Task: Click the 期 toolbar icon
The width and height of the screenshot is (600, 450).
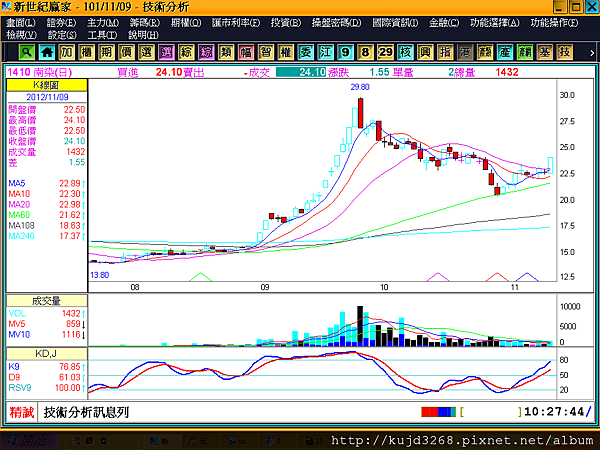Action: [x=106, y=52]
